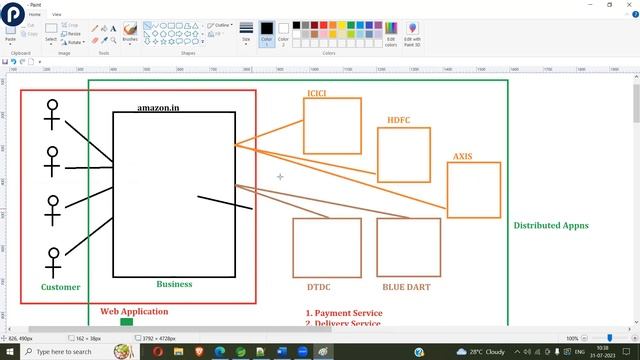Open the line Size dropdown

[x=246, y=33]
